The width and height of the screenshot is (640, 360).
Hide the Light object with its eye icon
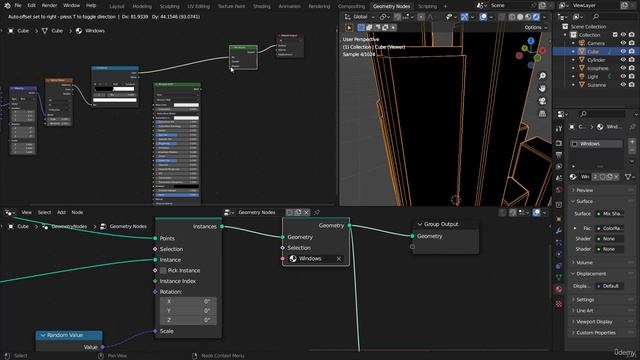click(623, 76)
